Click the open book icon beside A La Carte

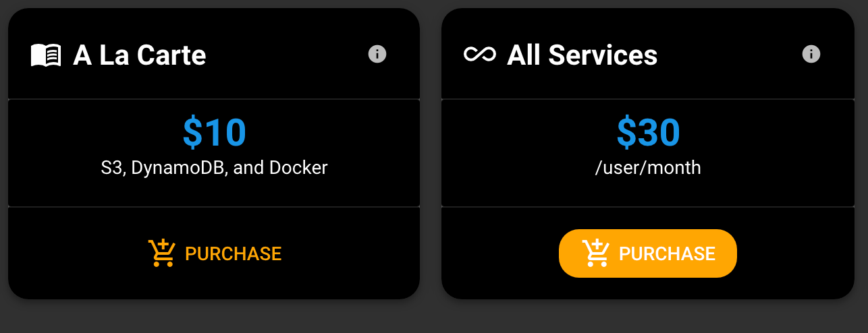coord(46,55)
